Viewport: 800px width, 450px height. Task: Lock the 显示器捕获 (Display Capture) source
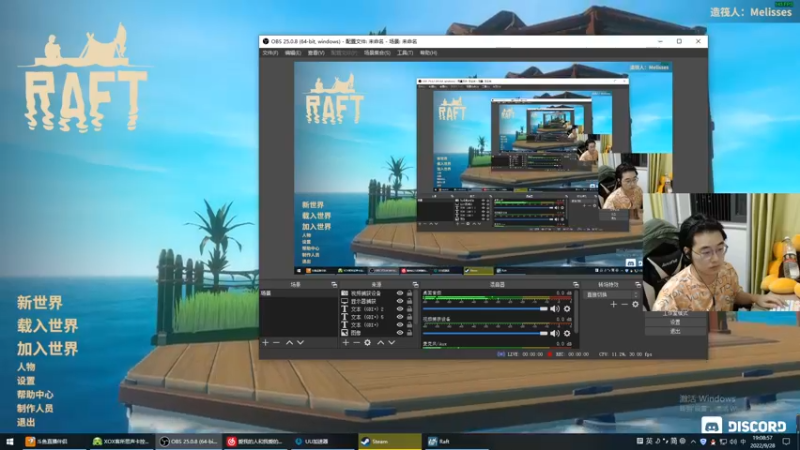coord(409,302)
